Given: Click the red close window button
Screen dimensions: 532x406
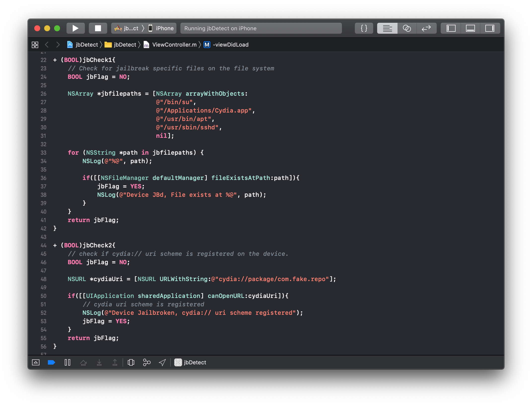Looking at the screenshot, I should coord(37,28).
